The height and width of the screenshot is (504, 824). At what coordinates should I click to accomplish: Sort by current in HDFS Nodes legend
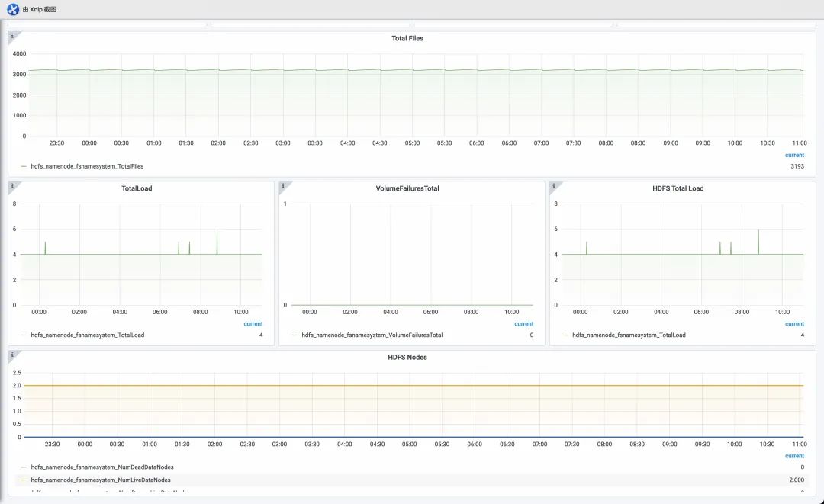pos(794,456)
